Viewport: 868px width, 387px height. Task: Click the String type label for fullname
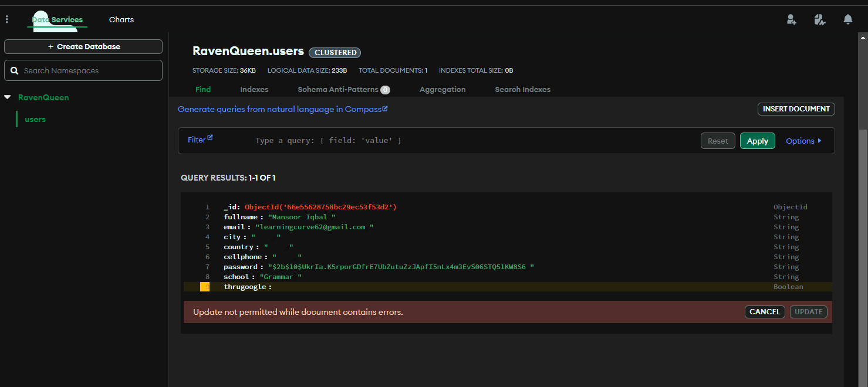coord(786,217)
